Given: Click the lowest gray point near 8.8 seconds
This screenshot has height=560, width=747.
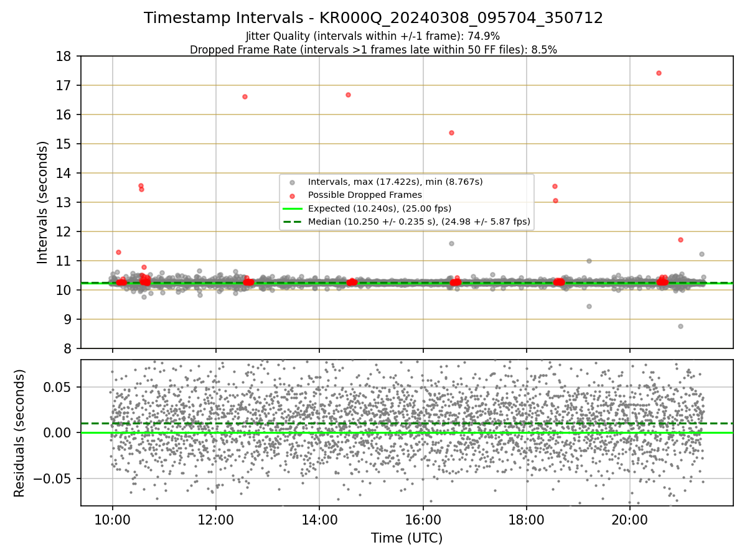Looking at the screenshot, I should pos(680,326).
